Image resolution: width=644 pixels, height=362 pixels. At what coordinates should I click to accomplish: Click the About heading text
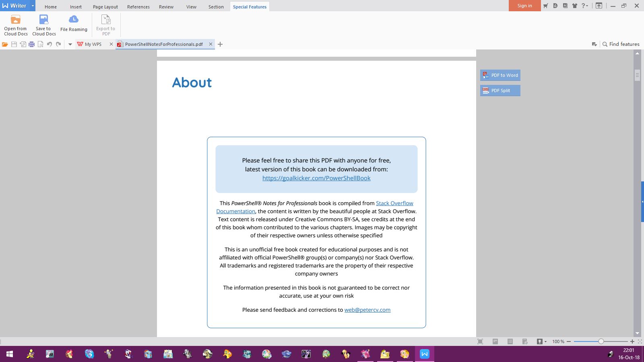(x=192, y=82)
